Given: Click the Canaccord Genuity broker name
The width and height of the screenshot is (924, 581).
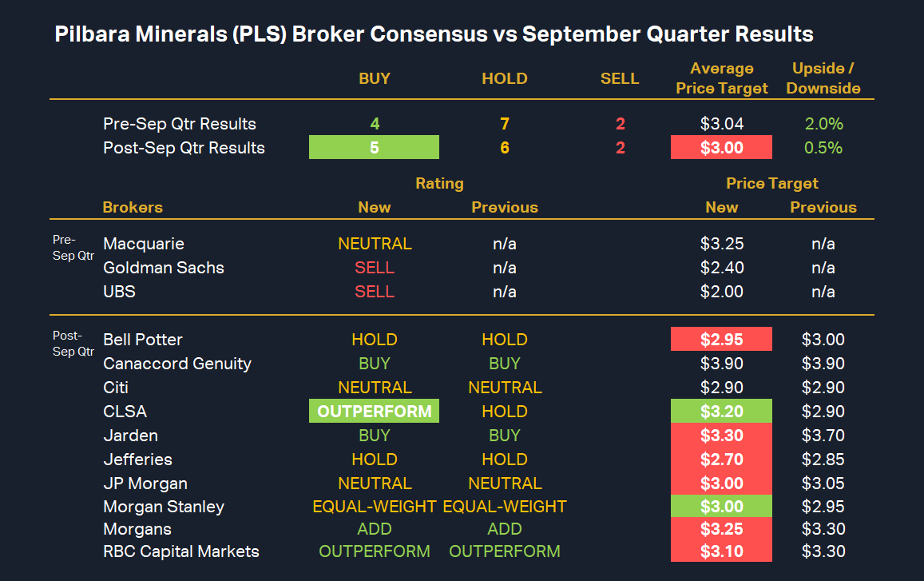Looking at the screenshot, I should (x=177, y=364).
